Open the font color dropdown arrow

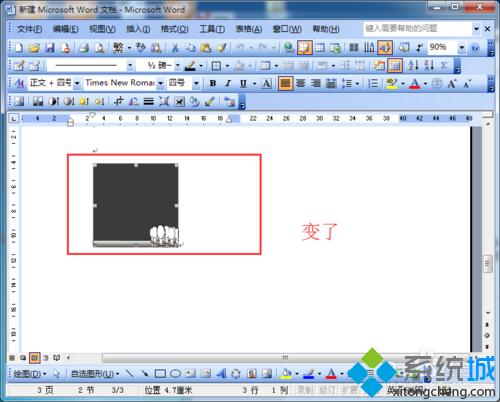tap(426, 84)
